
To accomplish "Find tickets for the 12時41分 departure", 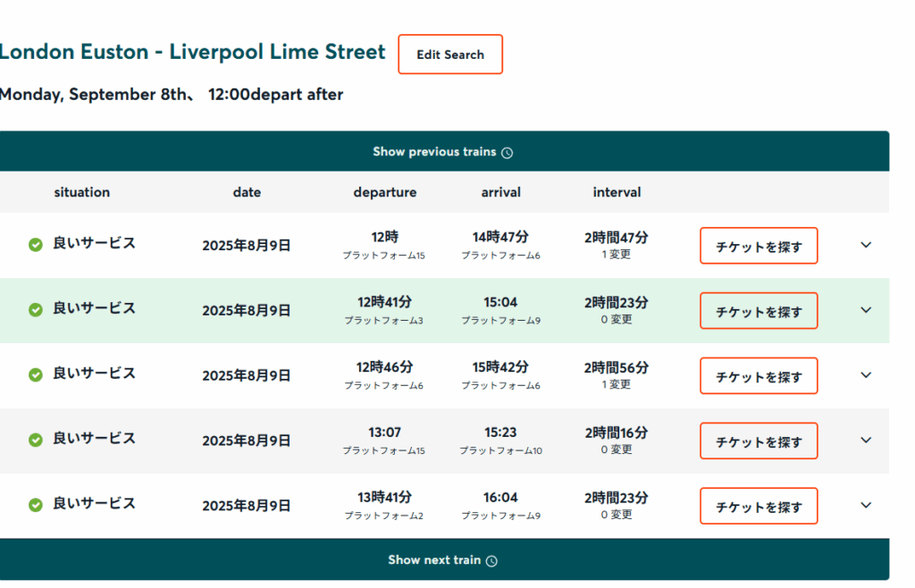I will 759,311.
